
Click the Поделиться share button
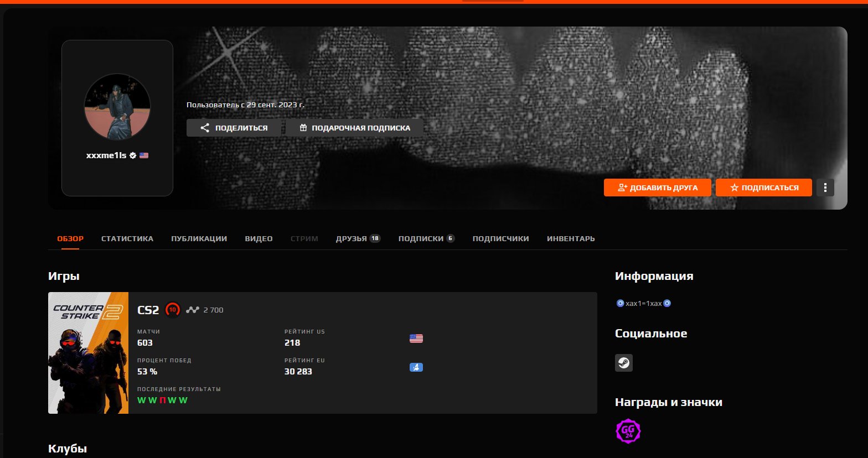[x=234, y=128]
